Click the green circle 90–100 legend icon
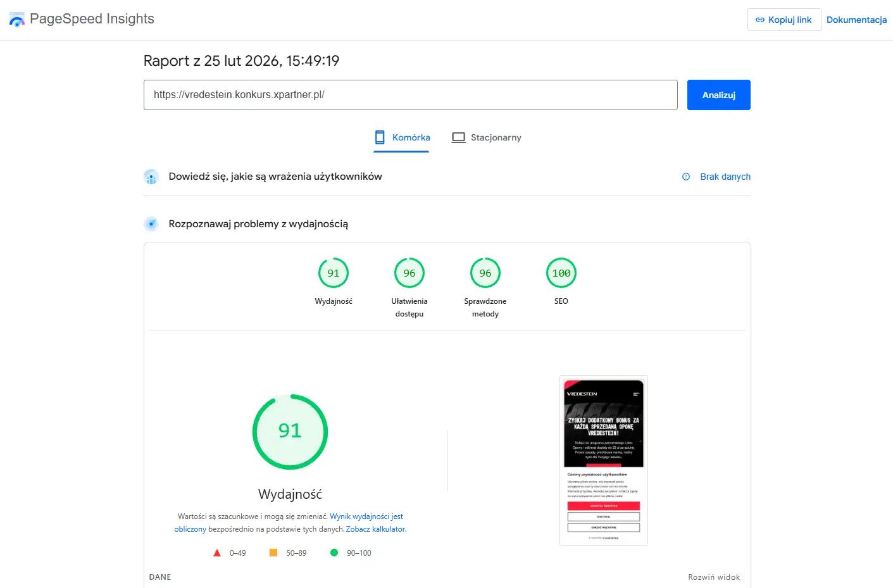Screen dimensions: 893x588 pos(334,553)
